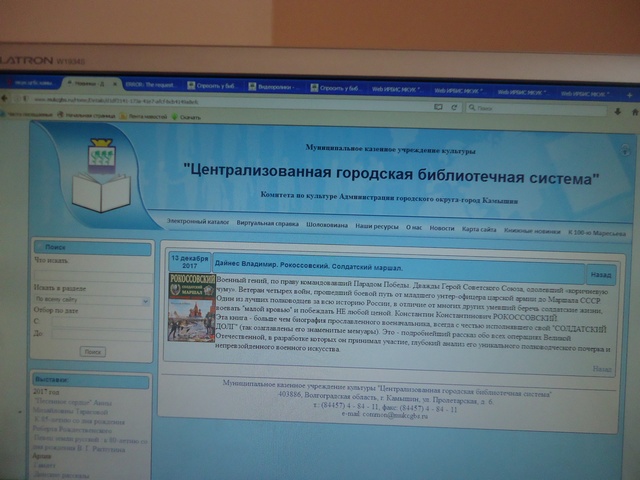Switch to second Спросить у биб tab
Viewport: 640px width, 480px height.
click(335, 88)
